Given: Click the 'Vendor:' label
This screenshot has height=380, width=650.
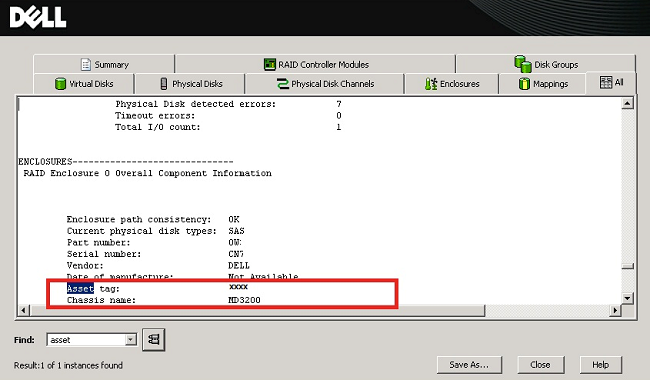Looking at the screenshot, I should [85, 265].
